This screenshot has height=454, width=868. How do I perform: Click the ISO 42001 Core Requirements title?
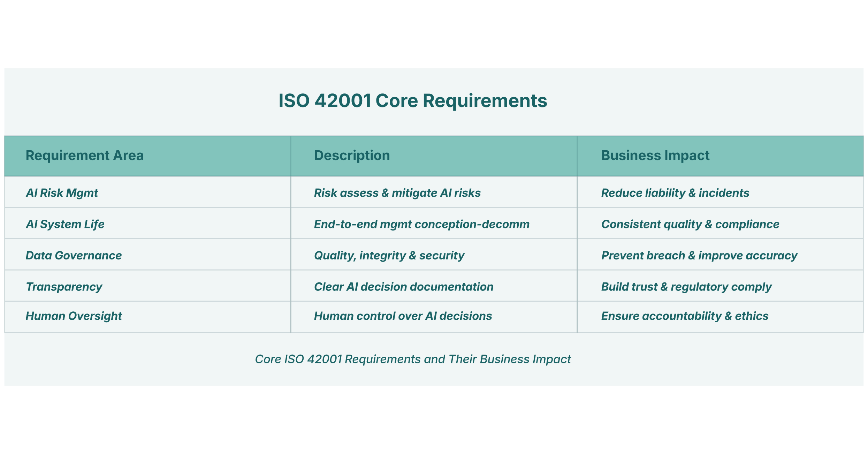coord(413,101)
